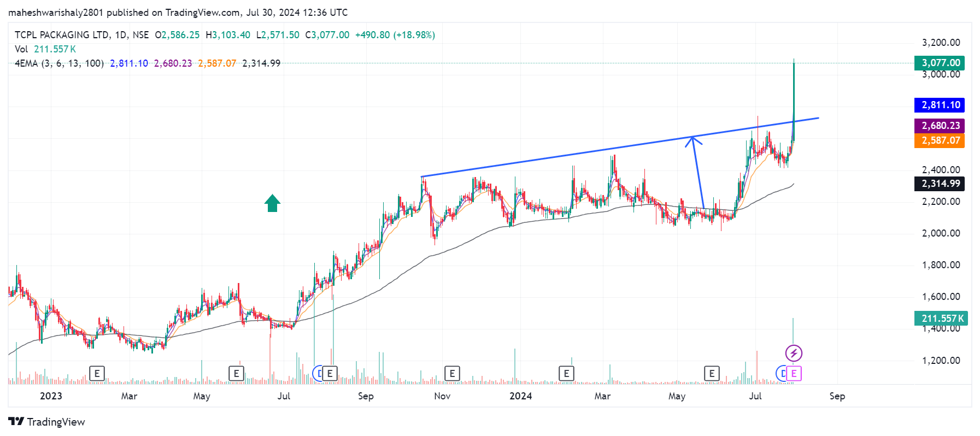Select the green up-arrow drawing on the chart

[x=272, y=203]
